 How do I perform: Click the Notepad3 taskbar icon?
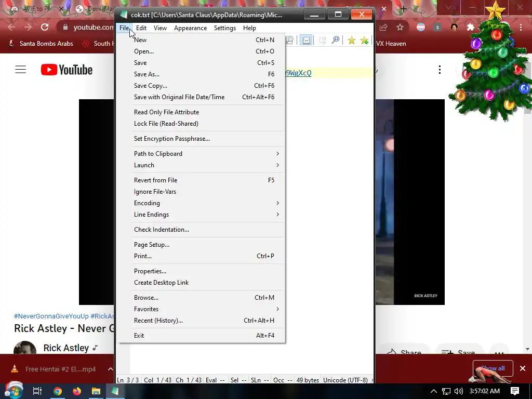click(x=115, y=391)
